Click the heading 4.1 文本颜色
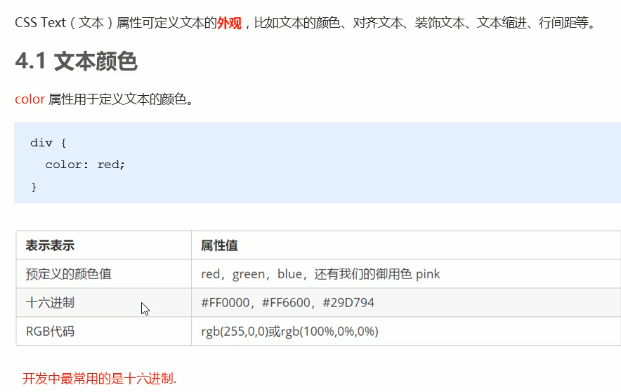621x392 pixels. point(76,61)
